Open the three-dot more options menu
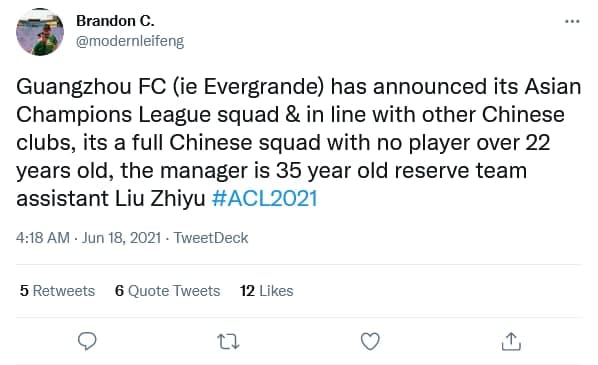This screenshot has width=598, height=365. click(572, 21)
